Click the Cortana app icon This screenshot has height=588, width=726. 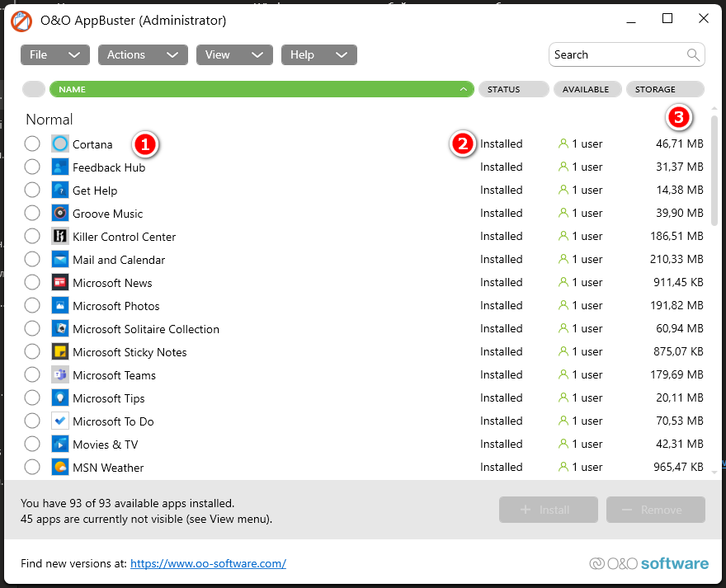pos(59,143)
